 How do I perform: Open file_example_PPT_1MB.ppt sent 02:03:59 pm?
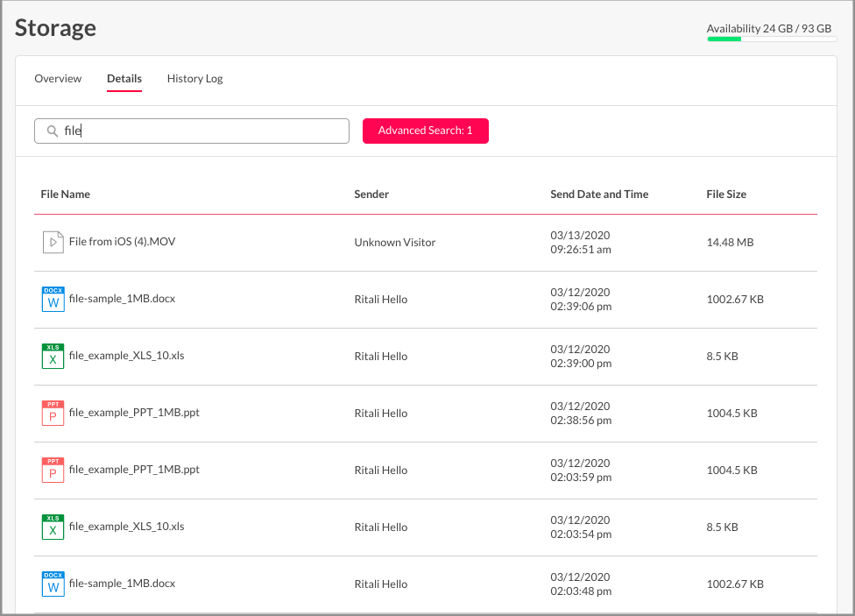[x=134, y=470]
